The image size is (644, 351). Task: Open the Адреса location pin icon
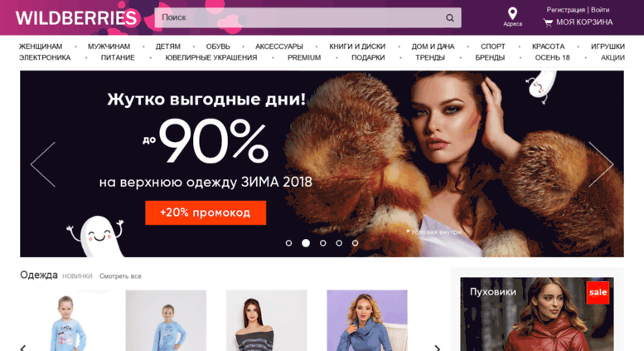512,13
